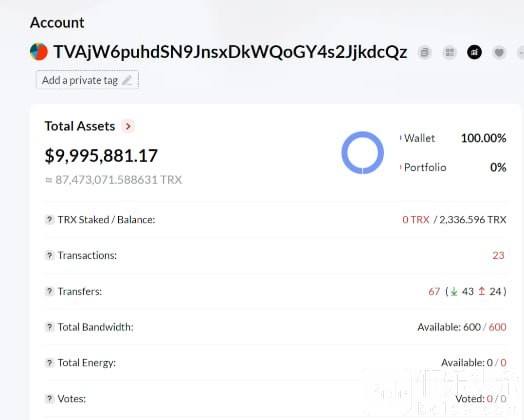Click the account avatar identicon

click(x=39, y=52)
